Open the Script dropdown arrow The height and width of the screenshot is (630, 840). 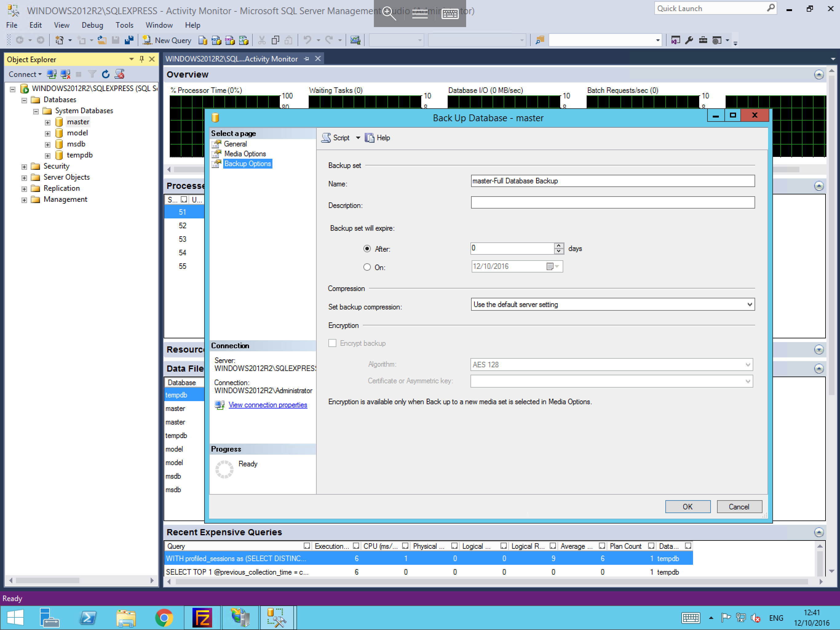(x=358, y=138)
